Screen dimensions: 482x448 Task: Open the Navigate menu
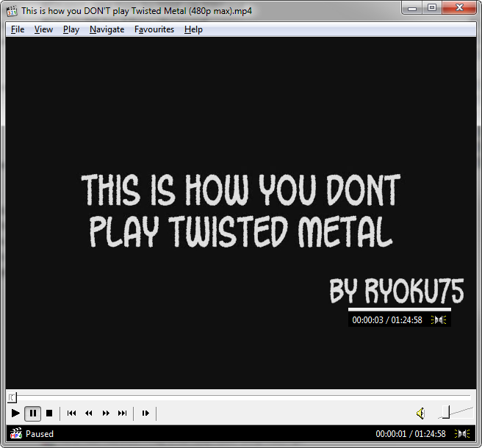pos(107,29)
